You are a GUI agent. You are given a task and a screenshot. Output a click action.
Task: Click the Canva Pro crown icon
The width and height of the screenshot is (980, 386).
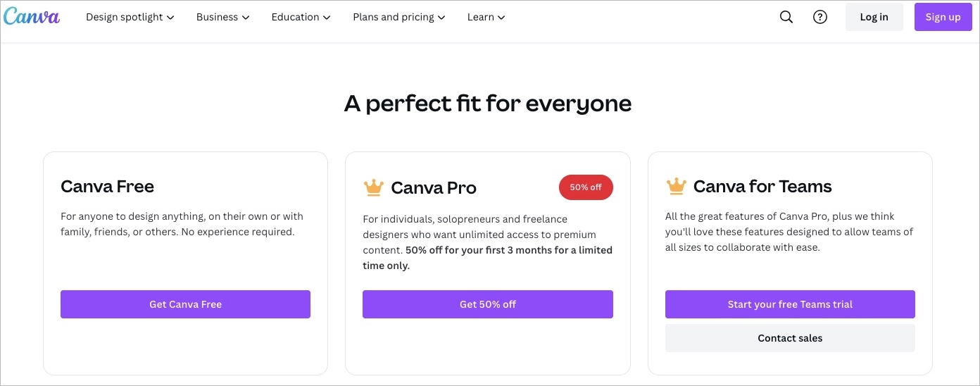[x=373, y=187]
